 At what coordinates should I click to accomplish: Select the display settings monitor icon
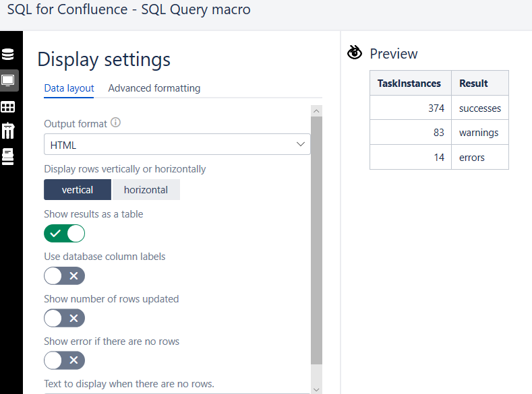[8, 81]
